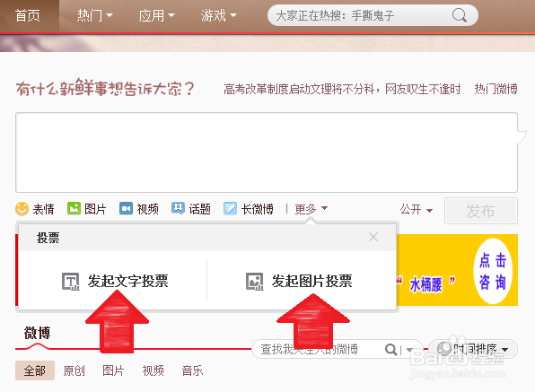Expand the 热门 dropdown menu
This screenshot has height=392, width=535.
click(94, 15)
